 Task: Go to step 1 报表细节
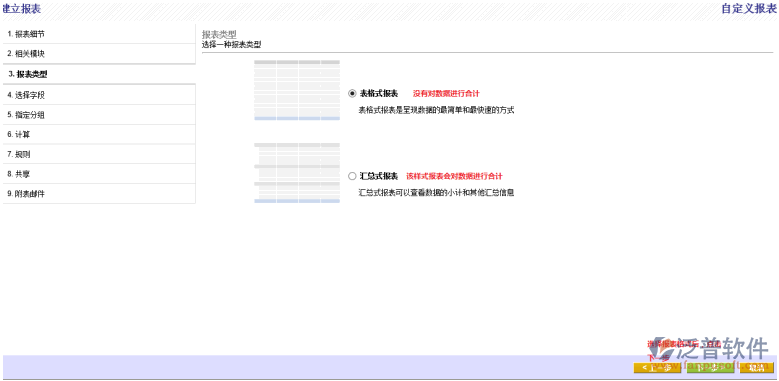coord(99,34)
